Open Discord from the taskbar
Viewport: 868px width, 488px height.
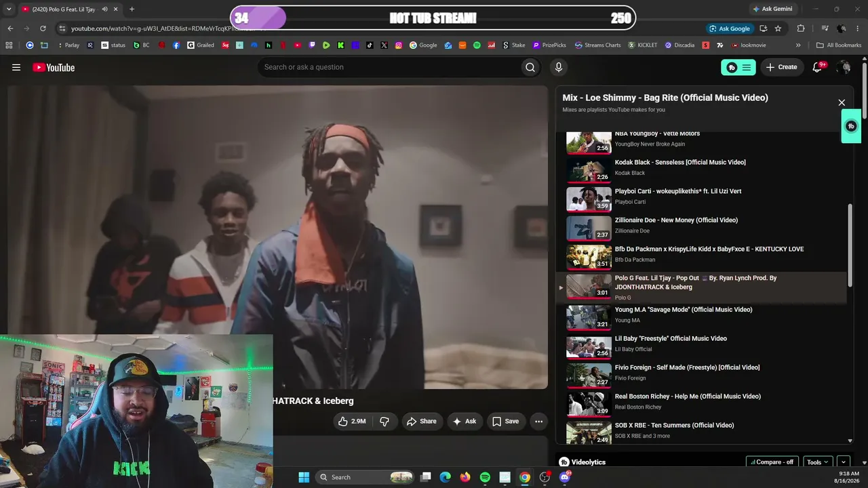pos(565,477)
